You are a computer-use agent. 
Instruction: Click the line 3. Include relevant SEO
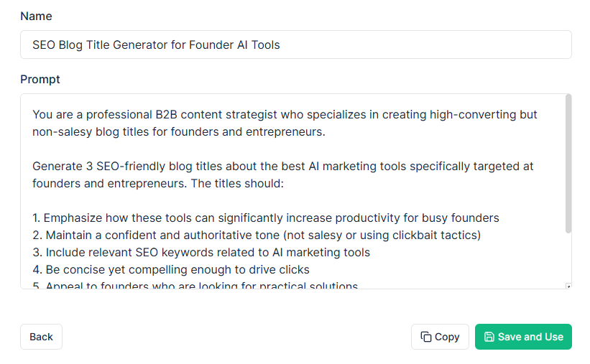coord(201,252)
